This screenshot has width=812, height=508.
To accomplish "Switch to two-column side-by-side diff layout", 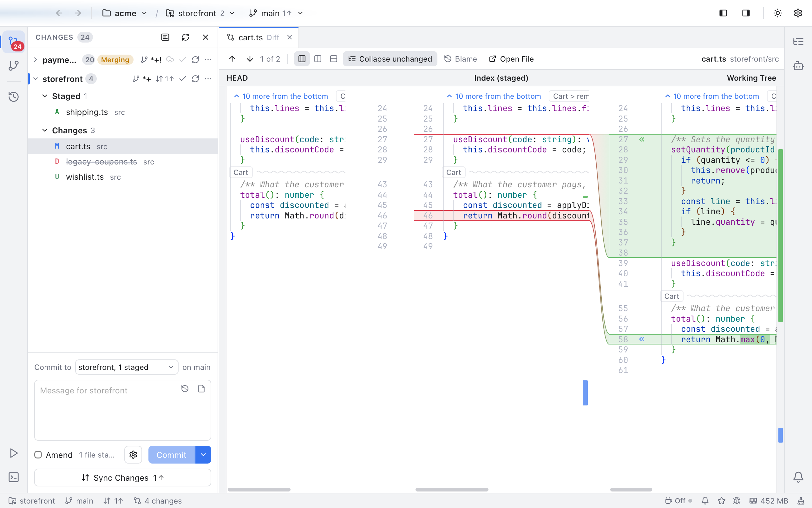I will [318, 59].
